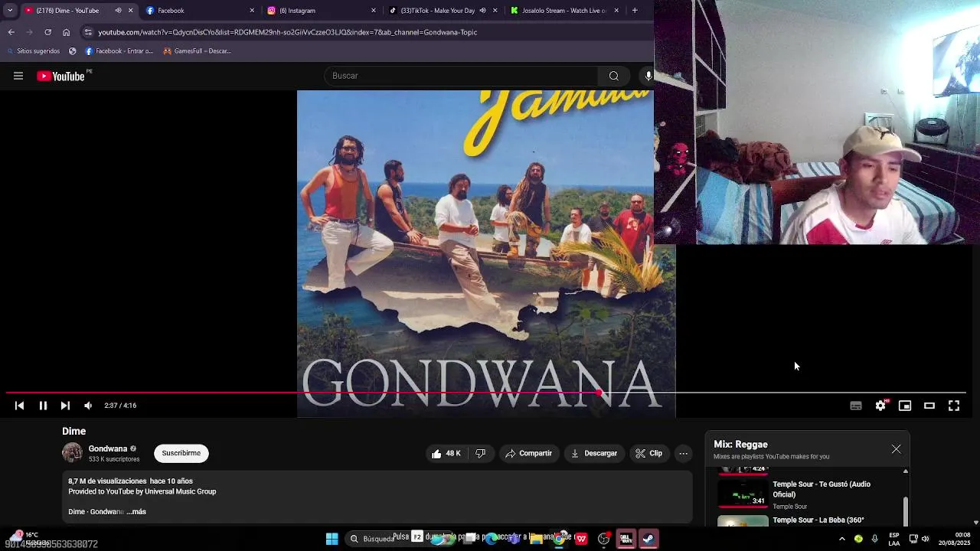980x551 pixels.
Task: Open the Facebook - Entrar bookmark
Action: coord(119,51)
